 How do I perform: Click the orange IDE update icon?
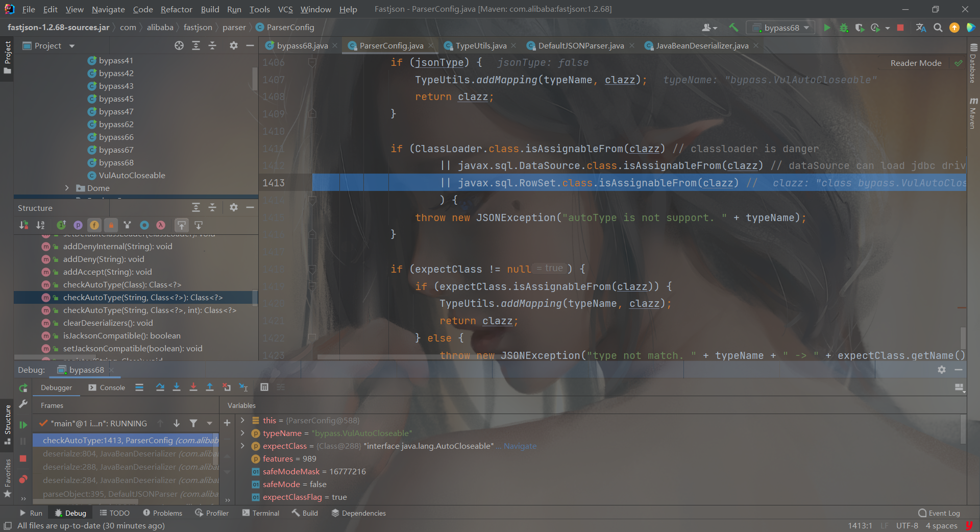[954, 28]
